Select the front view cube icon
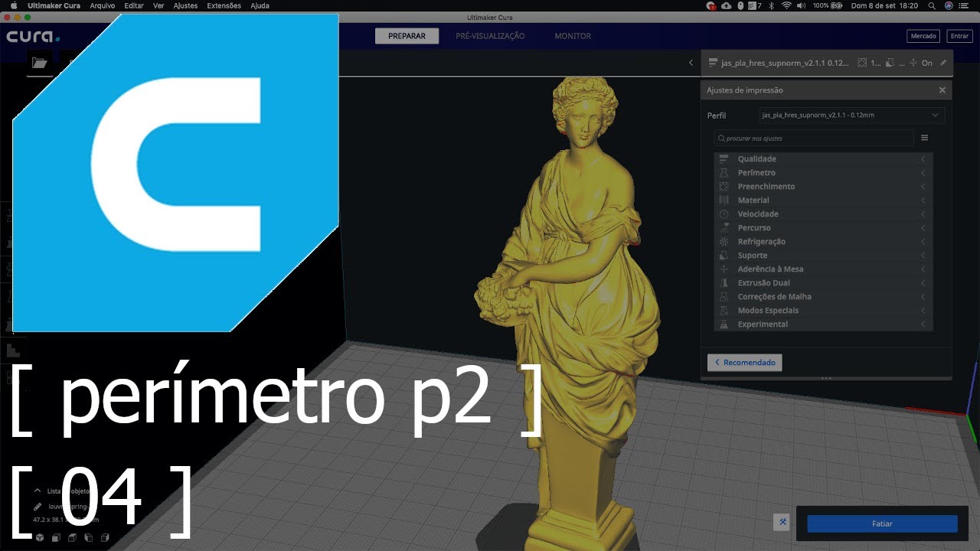 coord(56,538)
